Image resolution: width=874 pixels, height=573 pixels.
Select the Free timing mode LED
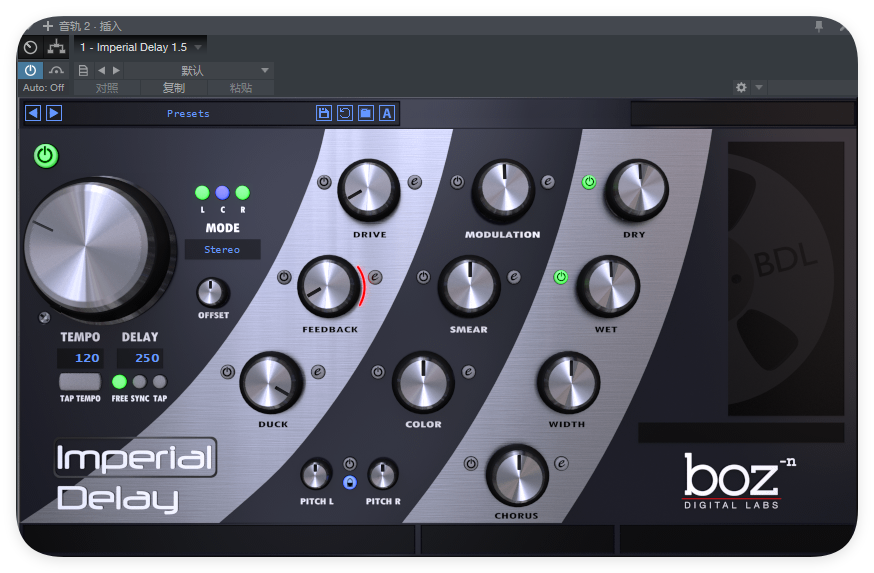(x=119, y=382)
